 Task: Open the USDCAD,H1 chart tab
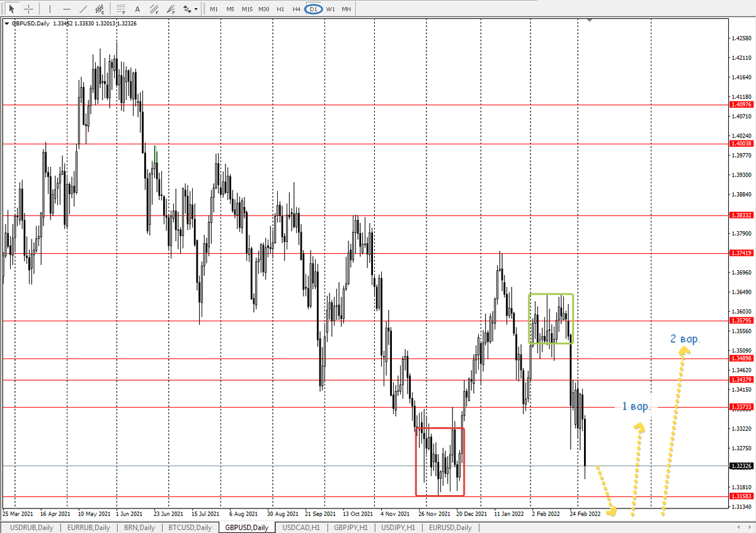301,527
